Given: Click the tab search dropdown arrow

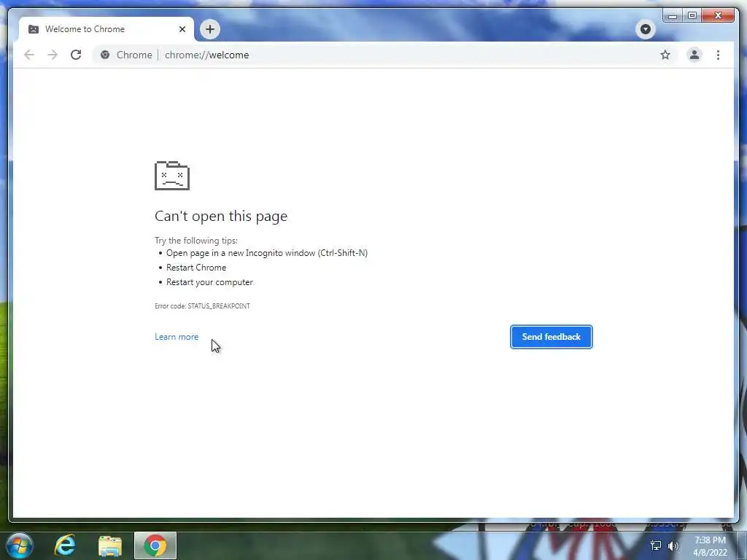Looking at the screenshot, I should coord(645,29).
